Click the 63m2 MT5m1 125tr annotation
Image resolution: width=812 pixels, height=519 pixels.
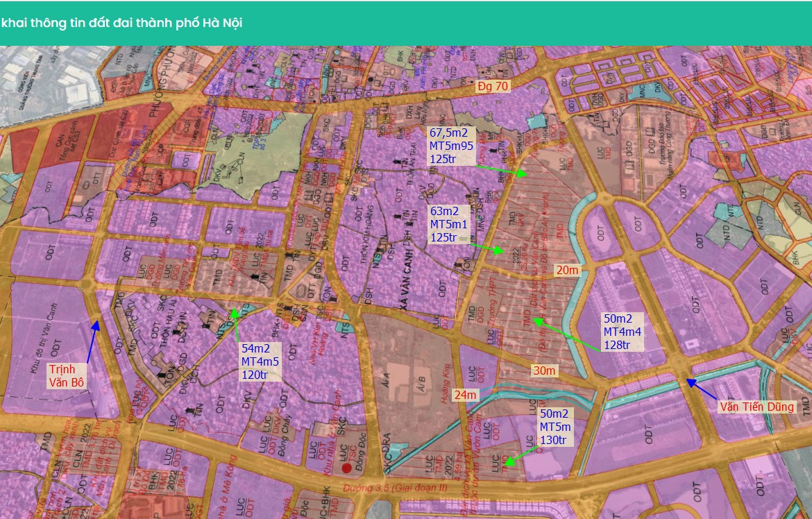coord(449,224)
